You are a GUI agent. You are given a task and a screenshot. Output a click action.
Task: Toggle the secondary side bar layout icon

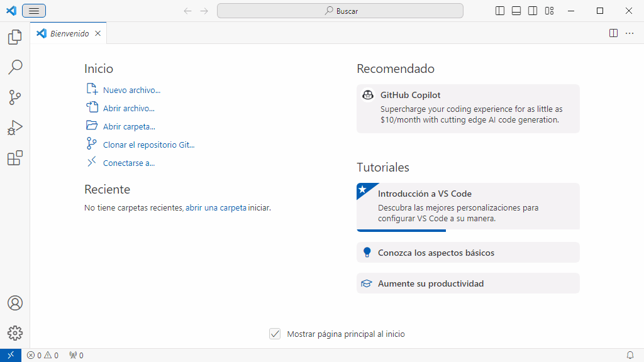tap(533, 11)
